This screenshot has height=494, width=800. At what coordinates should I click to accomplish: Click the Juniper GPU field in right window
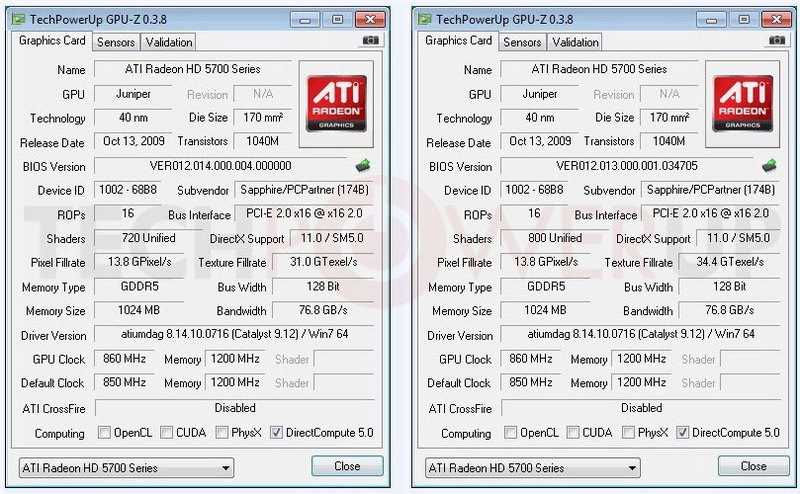[x=539, y=94]
